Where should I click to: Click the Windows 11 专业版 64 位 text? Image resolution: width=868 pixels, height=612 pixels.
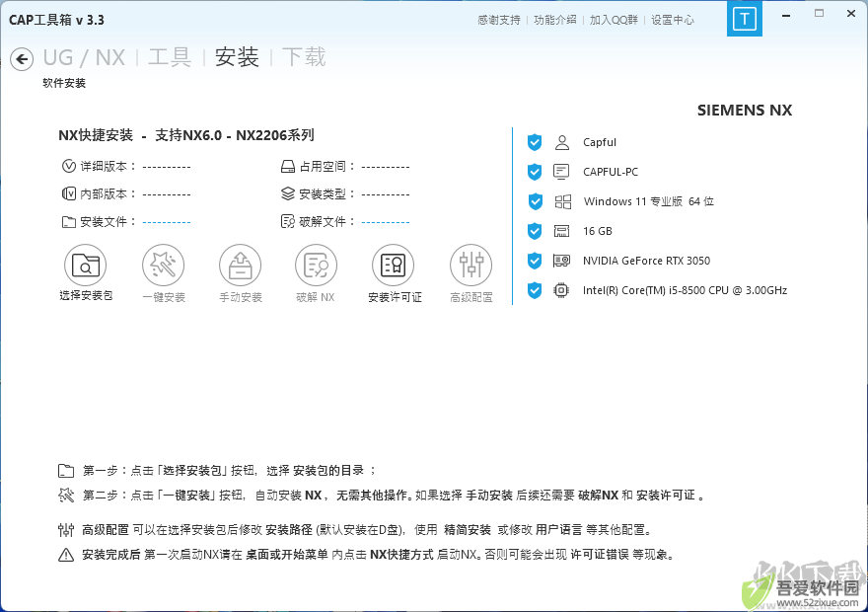pos(649,201)
